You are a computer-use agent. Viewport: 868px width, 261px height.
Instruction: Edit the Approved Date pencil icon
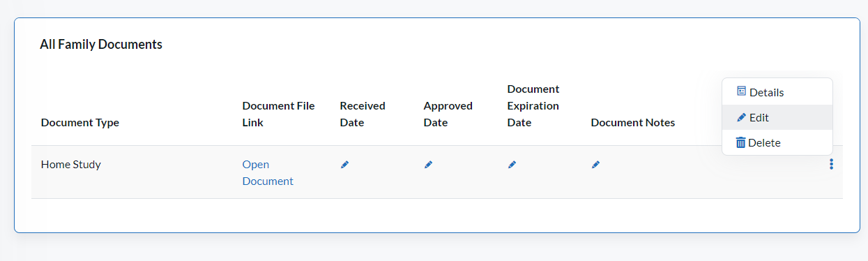pos(428,165)
